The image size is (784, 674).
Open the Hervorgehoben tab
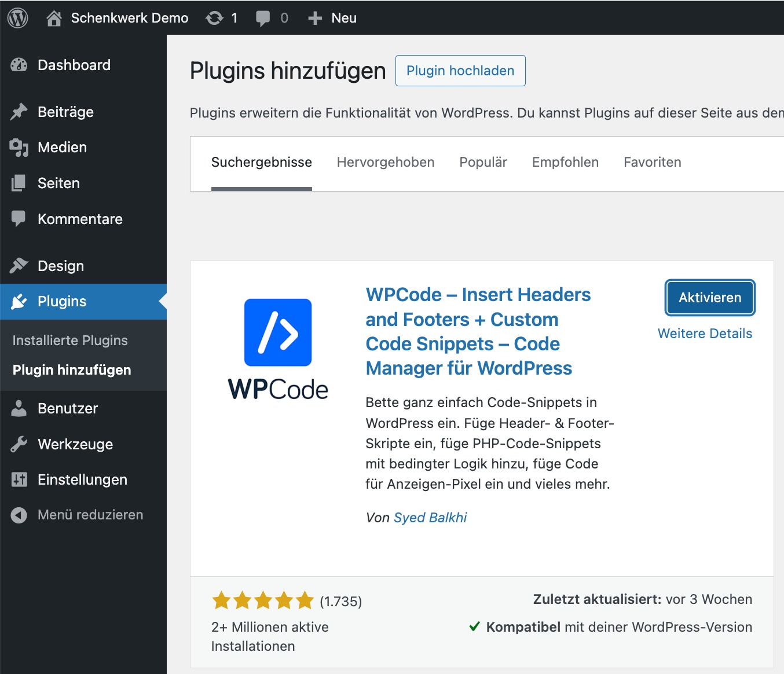386,162
